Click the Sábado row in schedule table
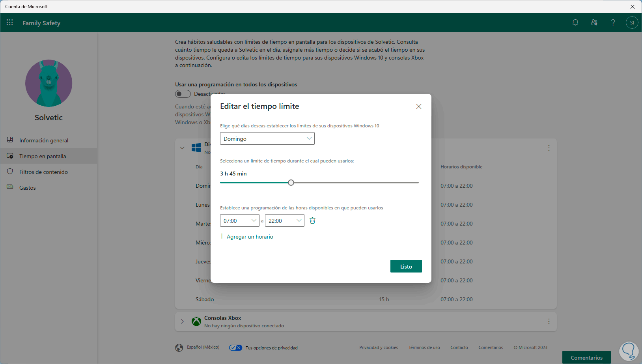642x364 pixels. 366,299
